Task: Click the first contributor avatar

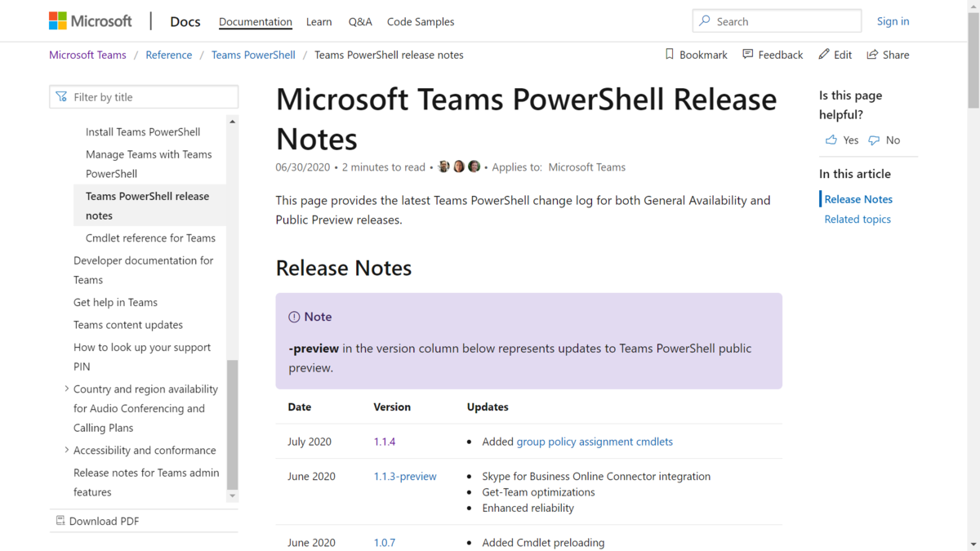Action: 443,167
